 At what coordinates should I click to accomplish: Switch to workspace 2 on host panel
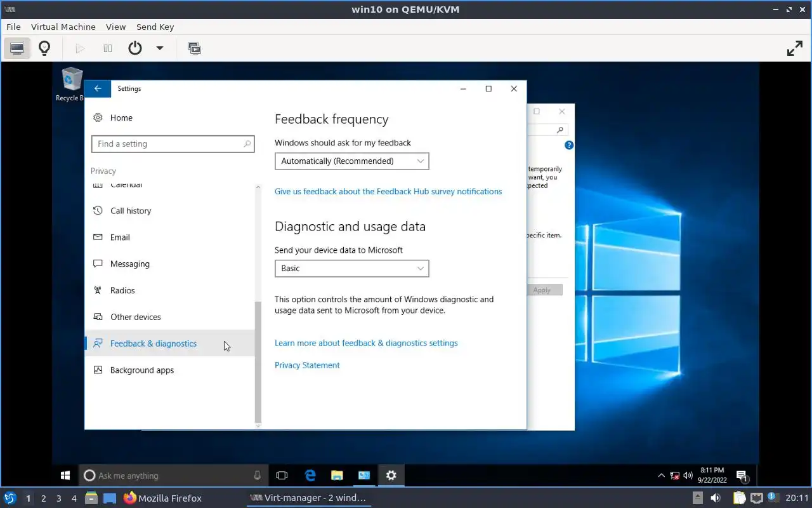click(x=43, y=498)
